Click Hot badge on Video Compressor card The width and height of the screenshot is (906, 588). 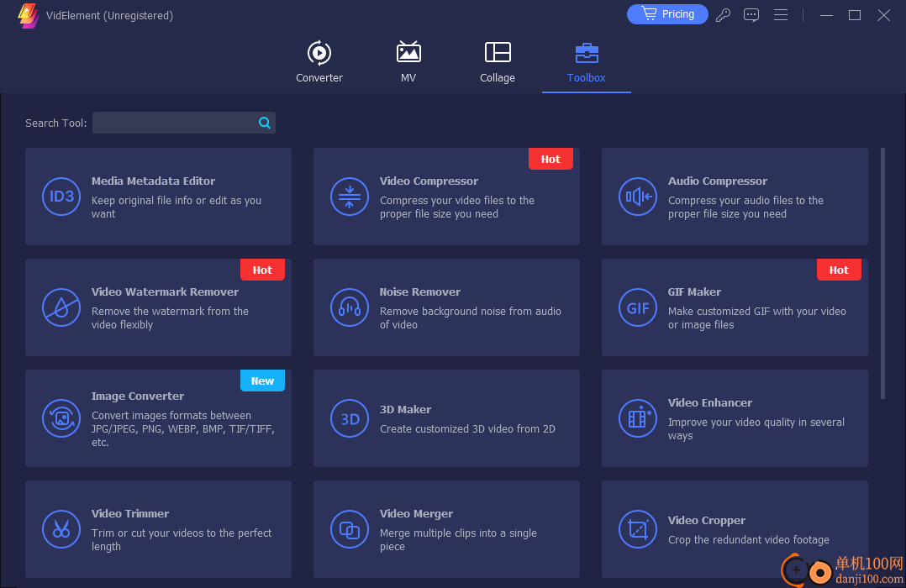550,159
